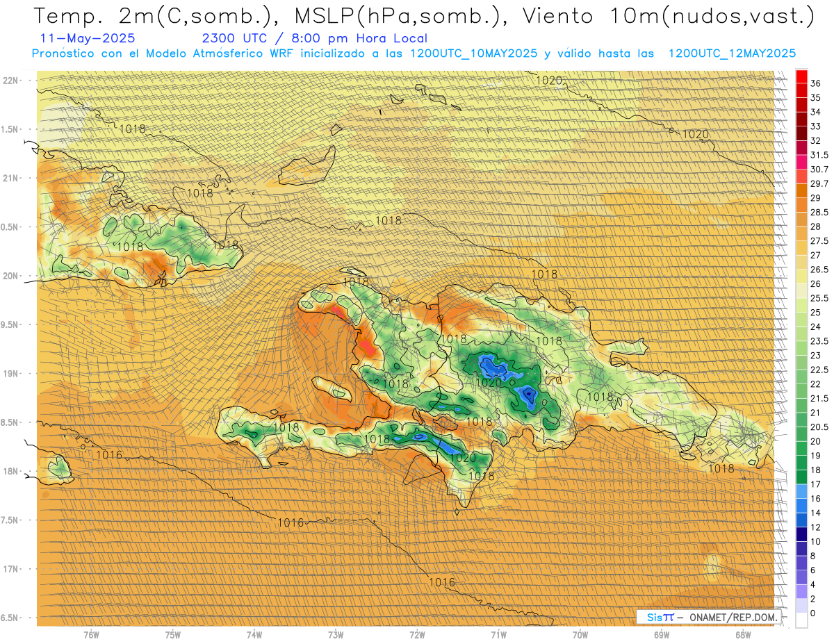
Task: Click the legend value "27.5"
Action: tap(819, 240)
